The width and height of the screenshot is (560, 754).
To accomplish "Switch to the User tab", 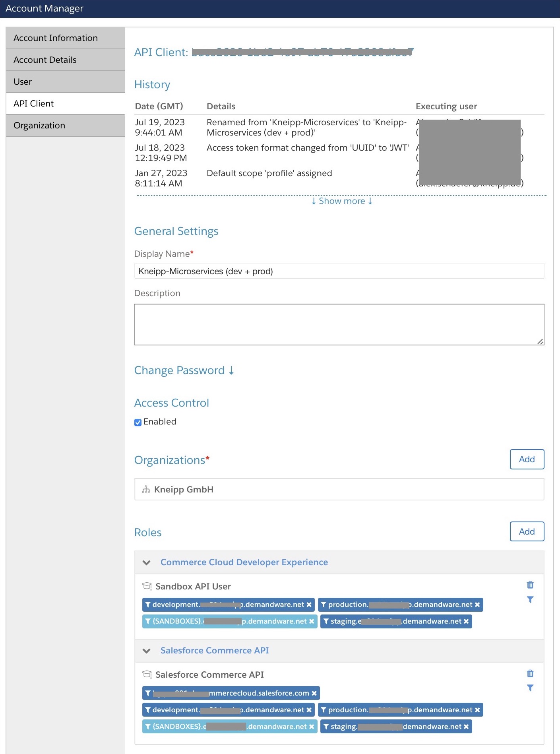I will (x=66, y=82).
